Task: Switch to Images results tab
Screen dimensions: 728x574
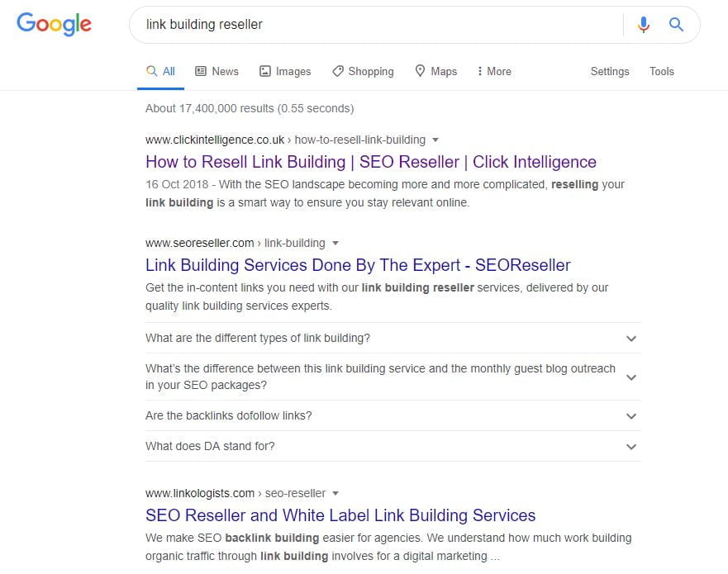Action: pyautogui.click(x=285, y=71)
